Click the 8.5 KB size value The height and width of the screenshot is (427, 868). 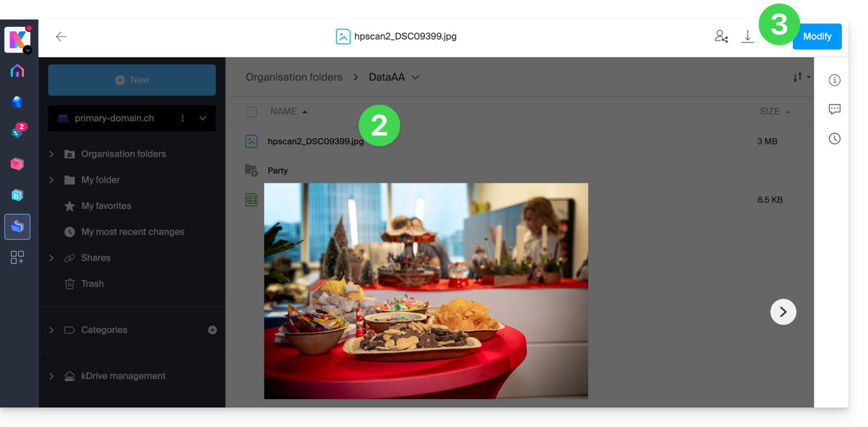(x=770, y=200)
